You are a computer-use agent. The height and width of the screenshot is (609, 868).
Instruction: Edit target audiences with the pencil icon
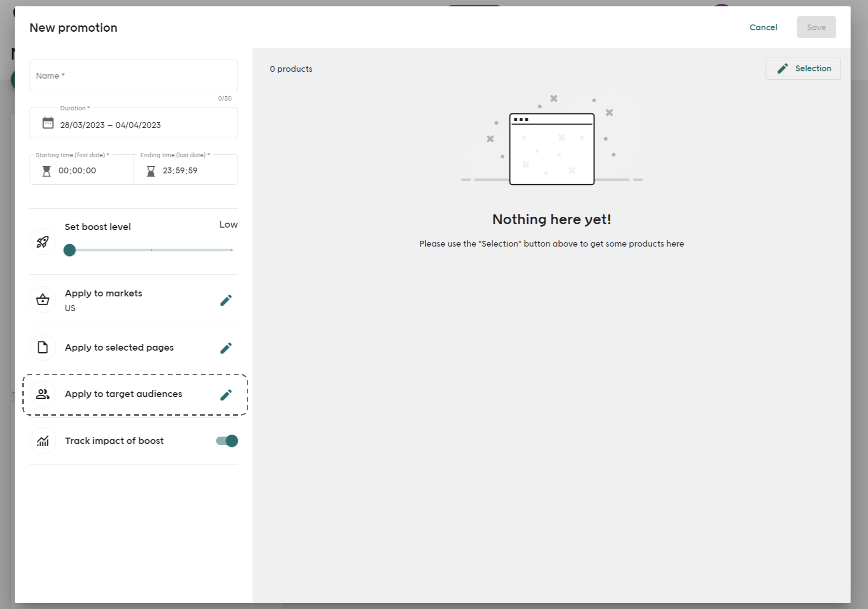226,395
